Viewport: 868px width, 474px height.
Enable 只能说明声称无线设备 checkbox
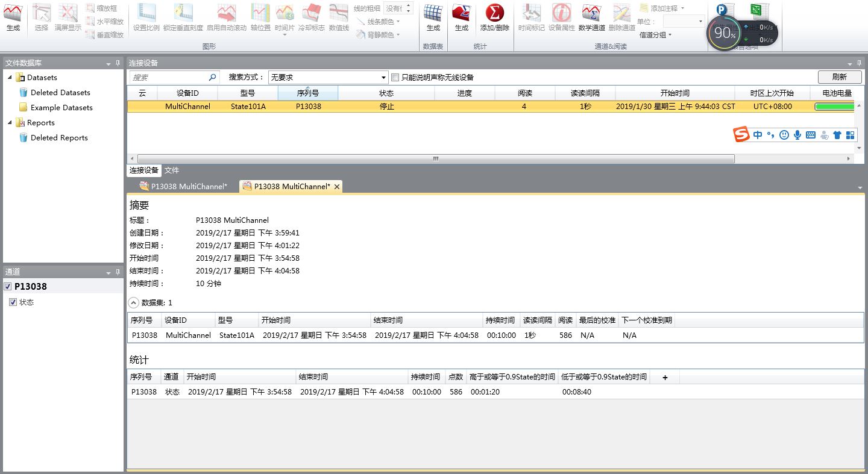pyautogui.click(x=395, y=78)
